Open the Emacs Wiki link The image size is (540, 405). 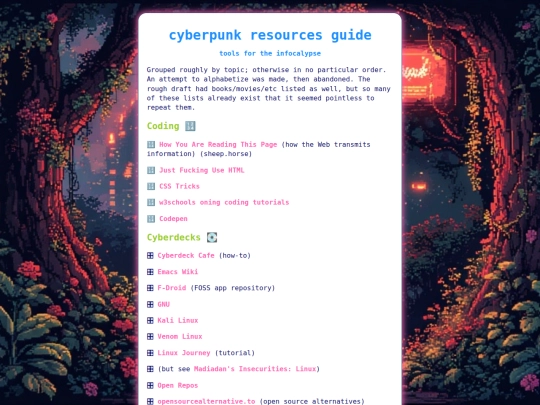pos(178,272)
